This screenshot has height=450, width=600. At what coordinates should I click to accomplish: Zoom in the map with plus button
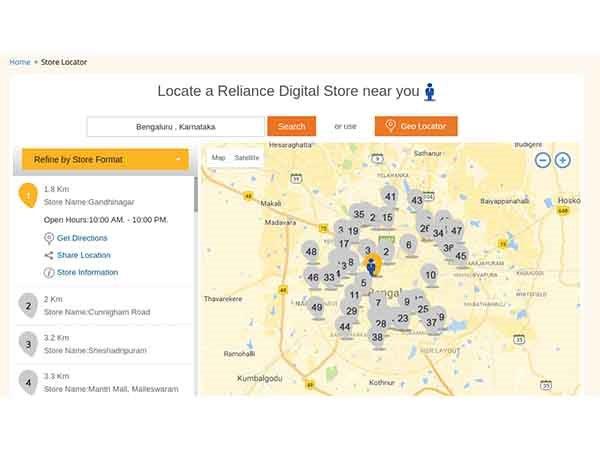point(563,160)
